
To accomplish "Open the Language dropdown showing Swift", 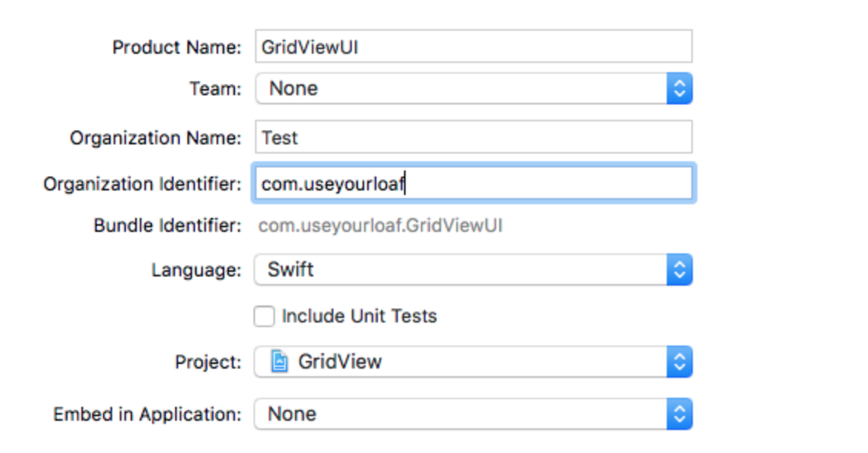I will 461,270.
